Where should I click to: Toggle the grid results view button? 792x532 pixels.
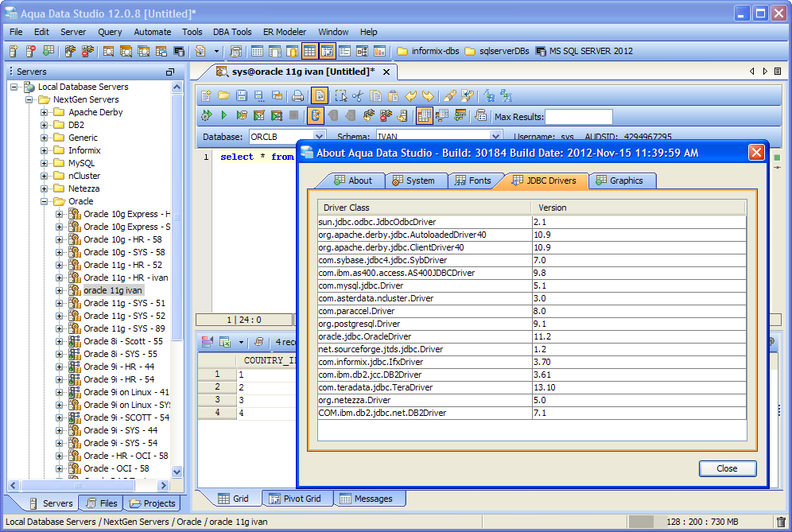click(x=424, y=116)
